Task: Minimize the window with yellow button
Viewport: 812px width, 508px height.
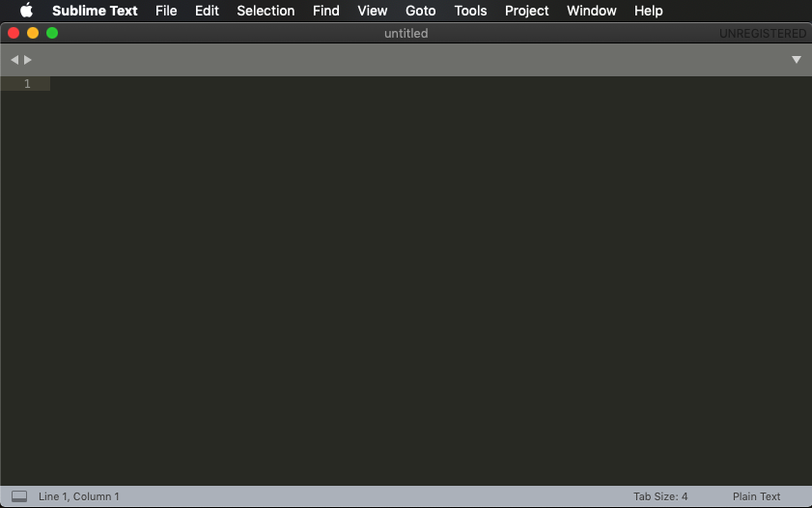Action: pyautogui.click(x=33, y=33)
